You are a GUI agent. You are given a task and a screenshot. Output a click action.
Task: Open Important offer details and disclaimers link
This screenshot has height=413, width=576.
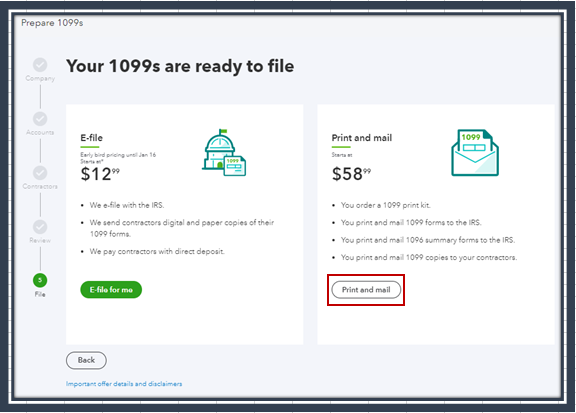pos(124,384)
